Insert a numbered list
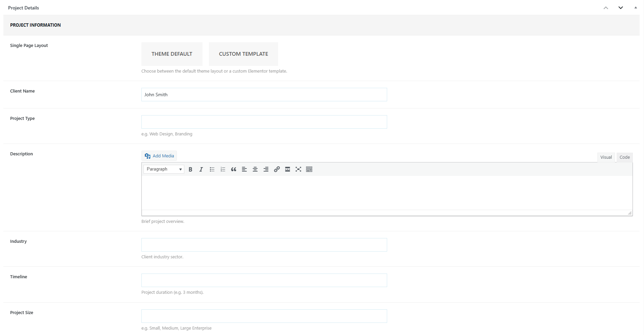Viewport: 644px width, 335px height. pos(223,170)
